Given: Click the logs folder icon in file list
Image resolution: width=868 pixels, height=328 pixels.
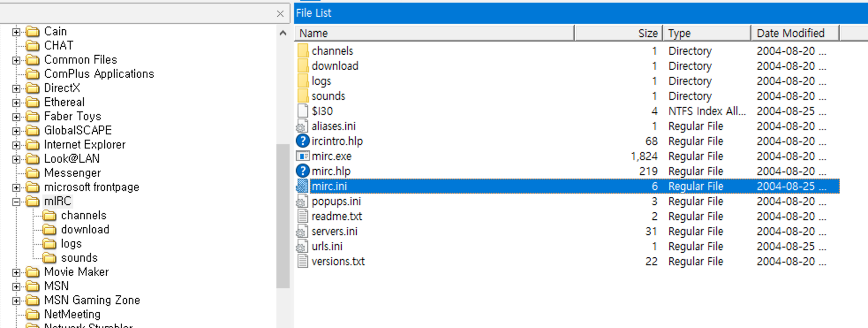Looking at the screenshot, I should tap(302, 81).
